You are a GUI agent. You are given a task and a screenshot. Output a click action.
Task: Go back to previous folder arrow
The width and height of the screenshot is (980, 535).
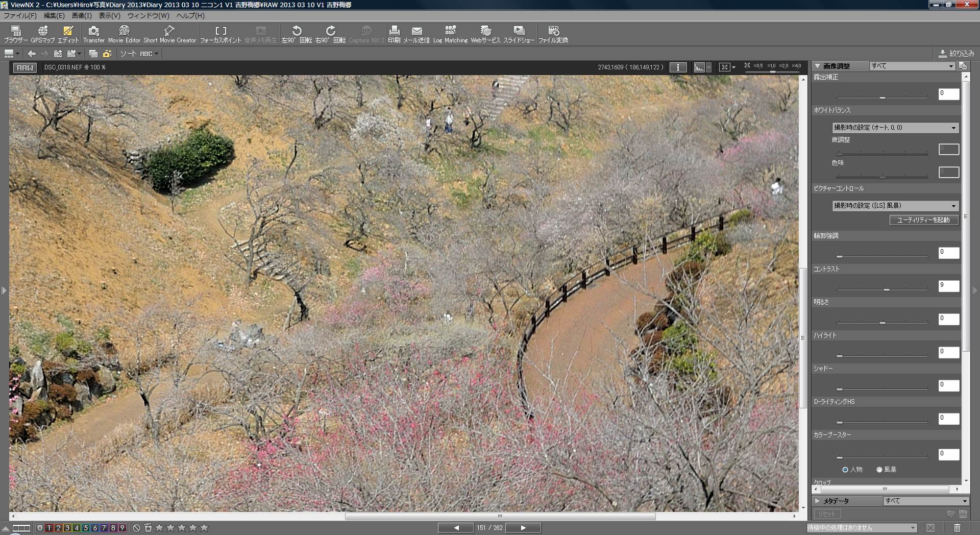point(32,54)
